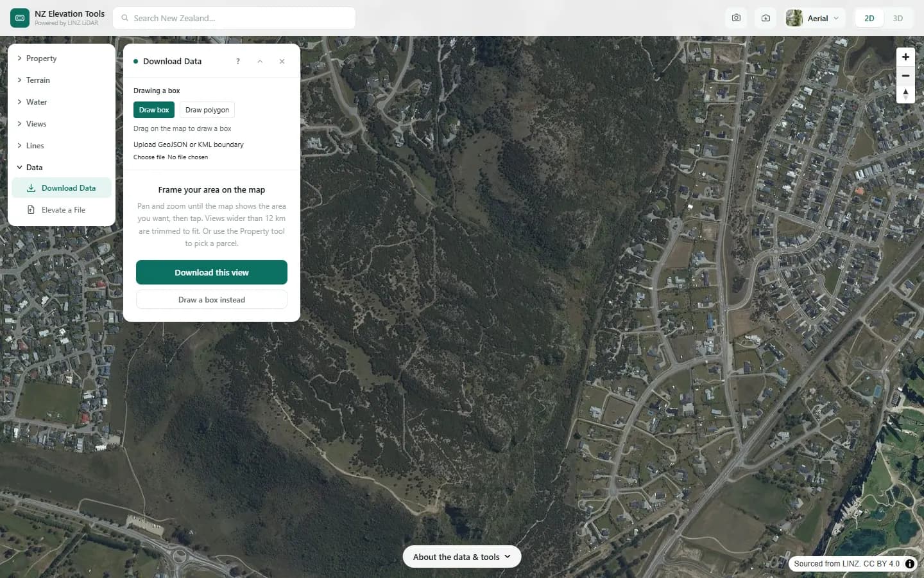Click the Download this view button
Screen dimensions: 924x578
point(212,272)
